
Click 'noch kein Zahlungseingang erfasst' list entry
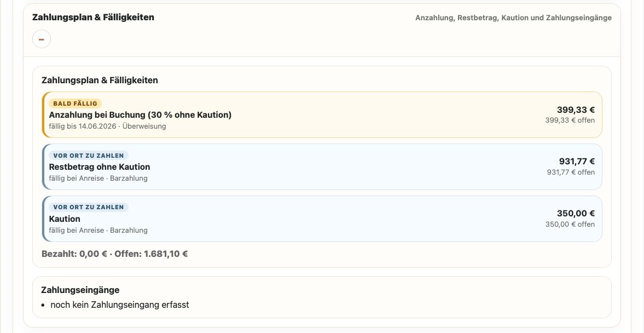[x=119, y=305]
